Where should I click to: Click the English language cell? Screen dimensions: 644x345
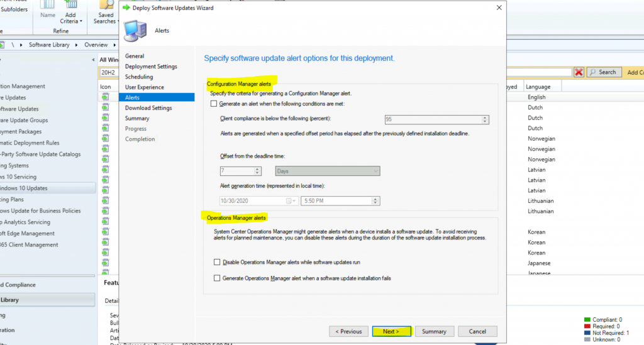536,97
